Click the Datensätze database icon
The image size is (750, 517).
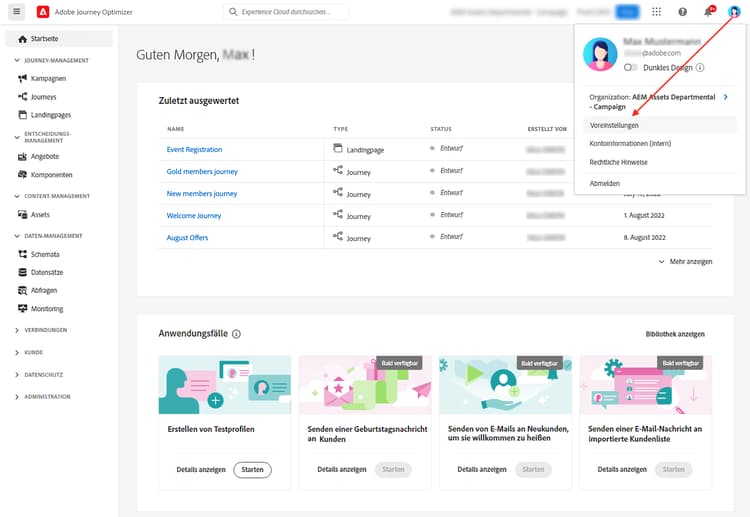click(x=22, y=272)
